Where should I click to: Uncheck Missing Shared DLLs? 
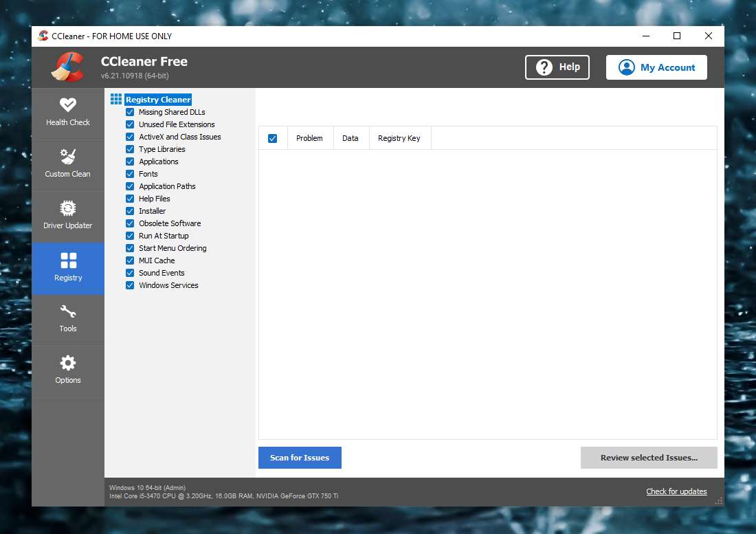(x=130, y=112)
